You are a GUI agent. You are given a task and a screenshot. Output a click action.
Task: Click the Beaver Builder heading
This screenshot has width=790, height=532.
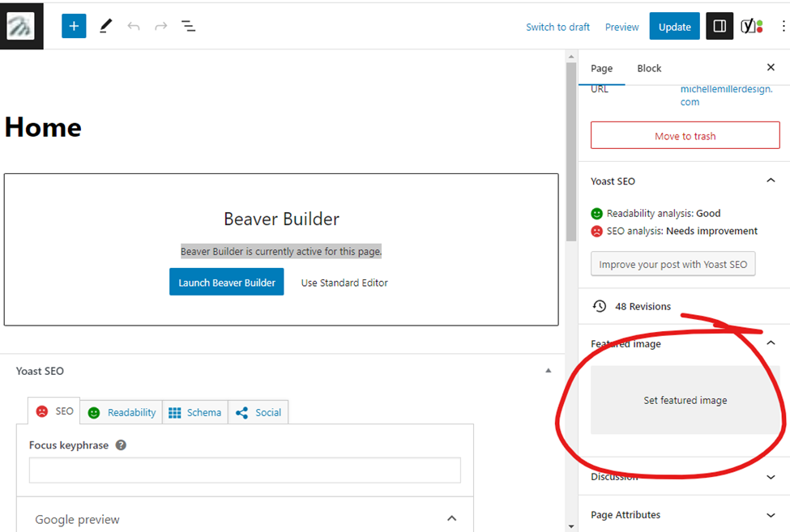[x=281, y=219]
